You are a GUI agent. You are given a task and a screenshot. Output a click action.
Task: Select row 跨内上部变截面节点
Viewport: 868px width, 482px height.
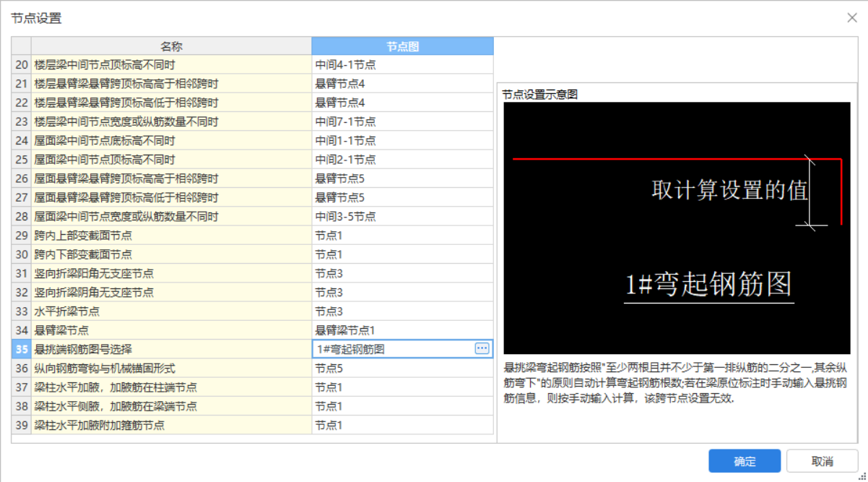(171, 236)
